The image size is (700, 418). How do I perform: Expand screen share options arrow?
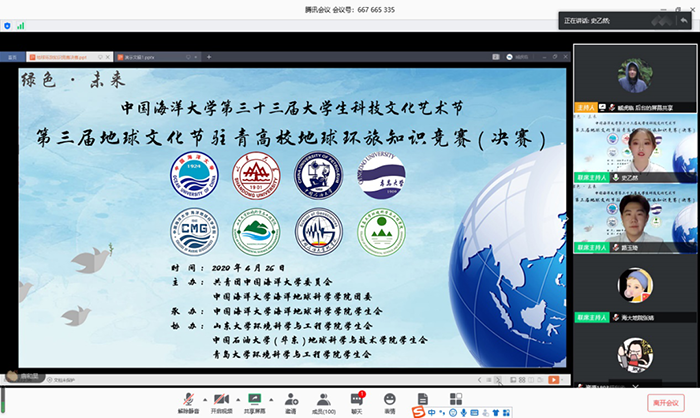[272, 397]
